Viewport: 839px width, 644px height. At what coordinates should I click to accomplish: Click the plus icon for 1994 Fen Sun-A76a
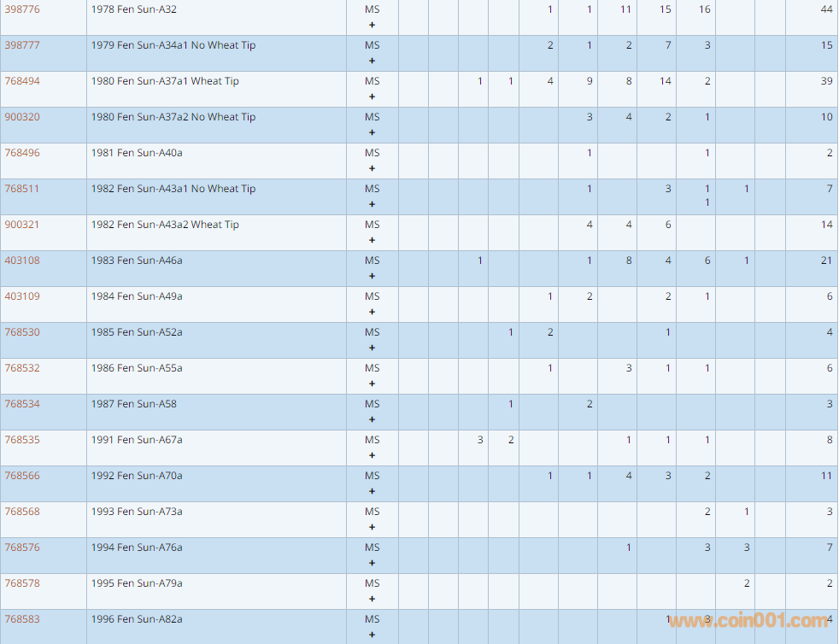[x=372, y=563]
